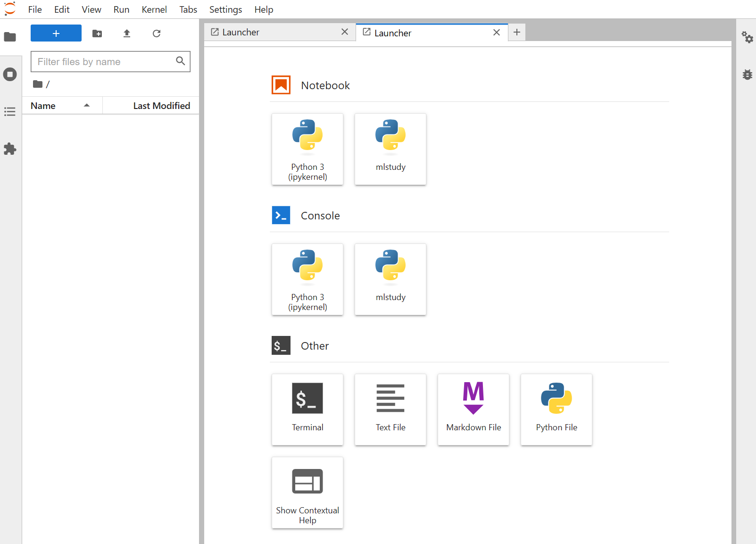Launch a Terminal from Other section
The width and height of the screenshot is (756, 544).
pyautogui.click(x=307, y=410)
